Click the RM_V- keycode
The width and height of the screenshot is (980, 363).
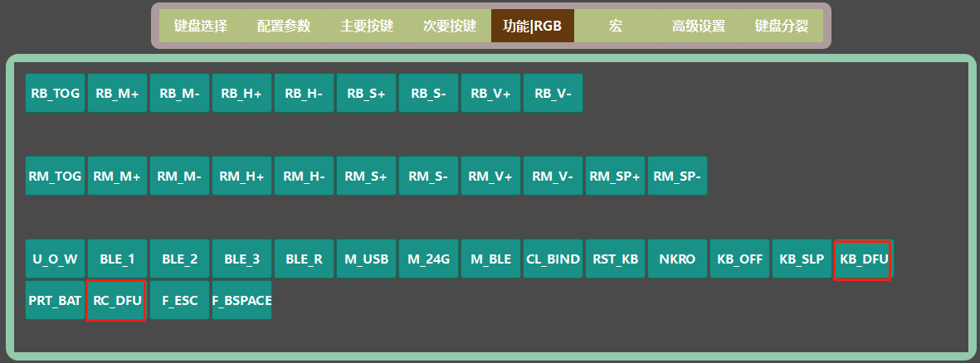tap(553, 176)
